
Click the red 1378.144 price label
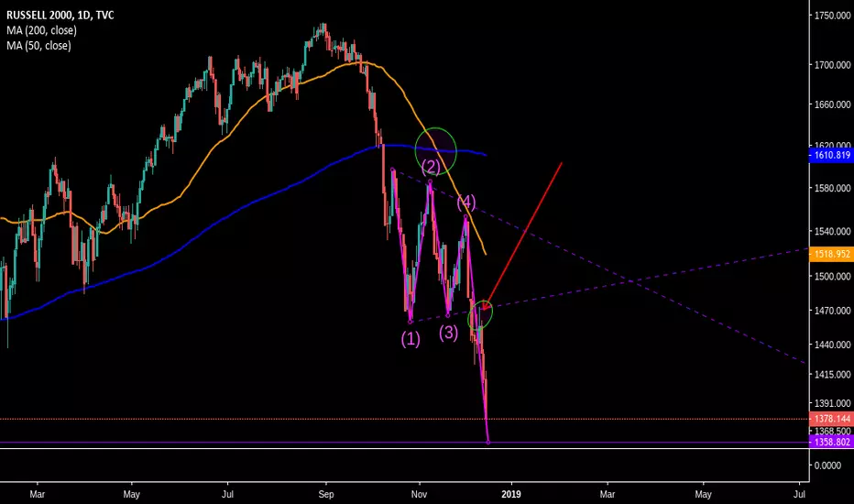831,419
